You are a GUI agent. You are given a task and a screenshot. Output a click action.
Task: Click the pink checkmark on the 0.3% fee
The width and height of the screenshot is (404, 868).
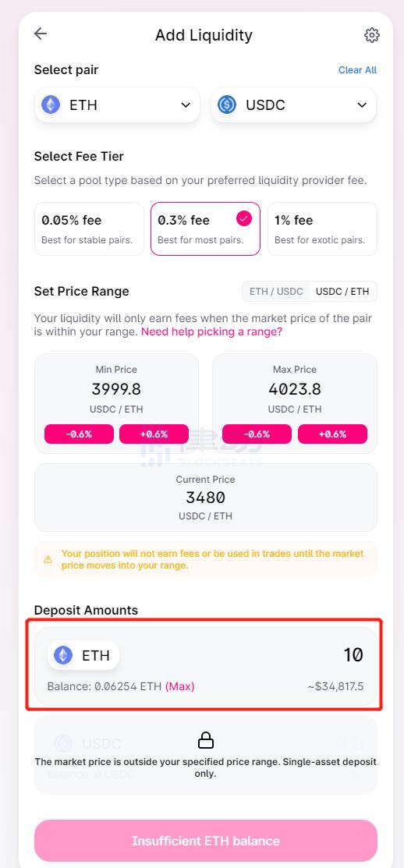coord(244,218)
